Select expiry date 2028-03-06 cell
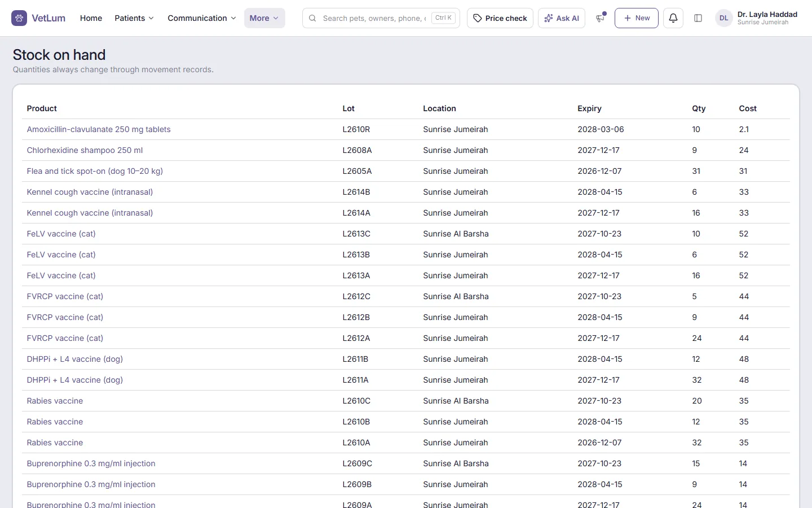The height and width of the screenshot is (508, 812). pos(601,129)
